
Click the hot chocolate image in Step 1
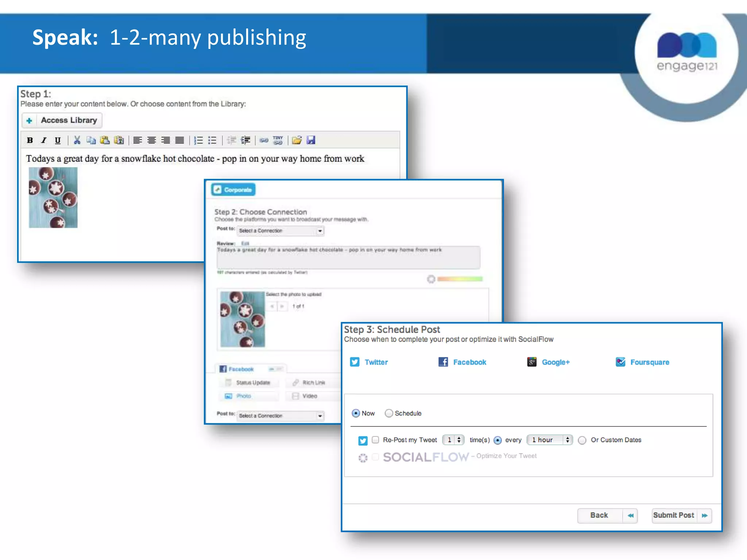[53, 198]
